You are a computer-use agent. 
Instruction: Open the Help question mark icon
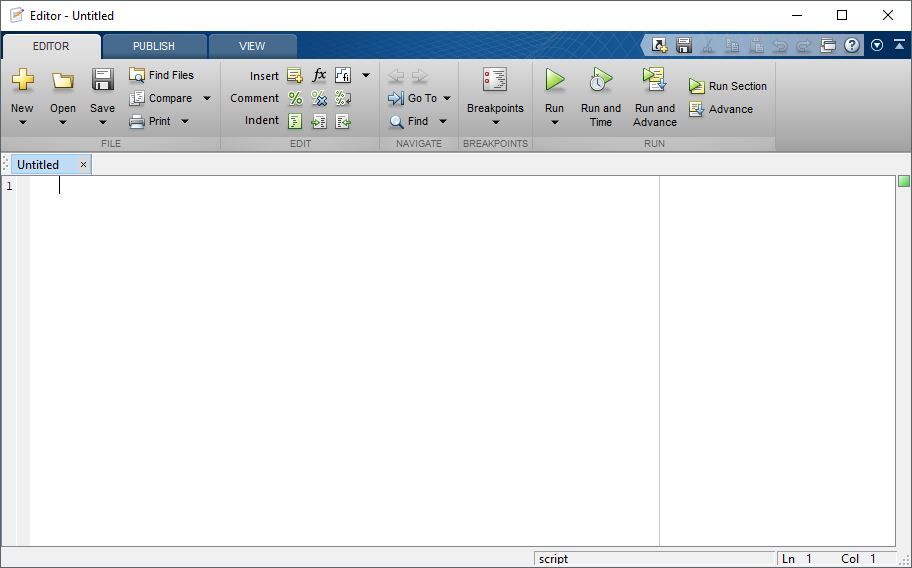(852, 45)
